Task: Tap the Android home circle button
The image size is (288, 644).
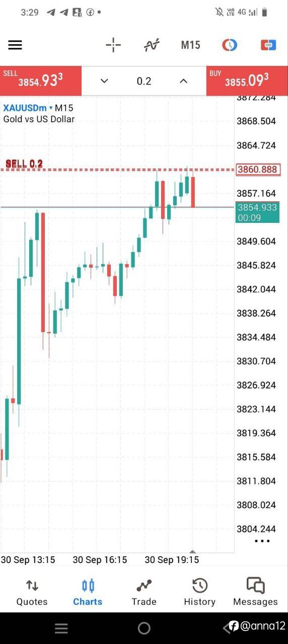Action: click(144, 628)
